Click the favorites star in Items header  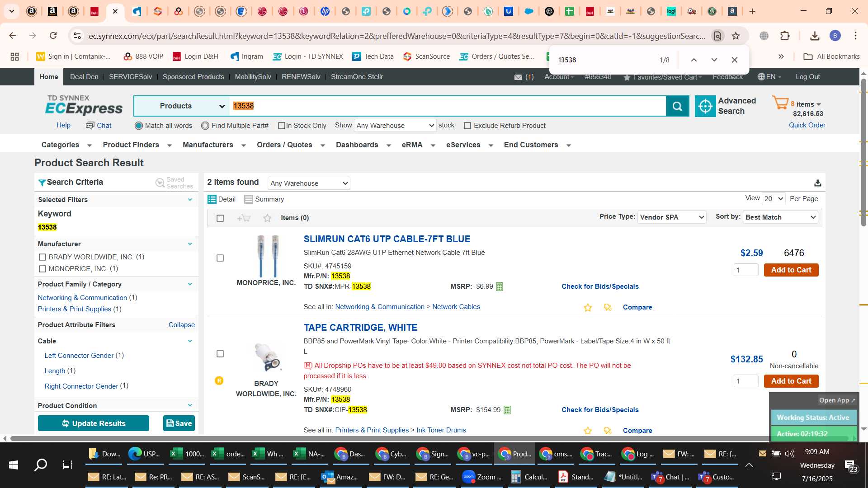click(267, 218)
